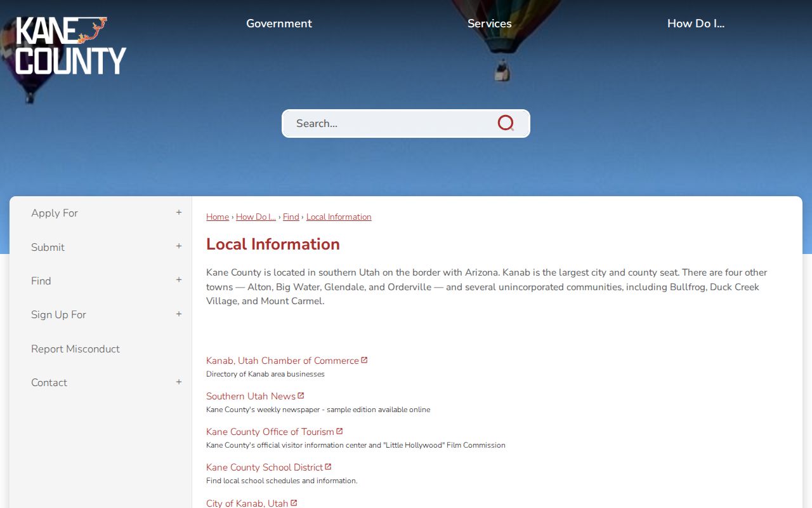
Task: Click the Kane County intro paragraph
Action: (487, 287)
